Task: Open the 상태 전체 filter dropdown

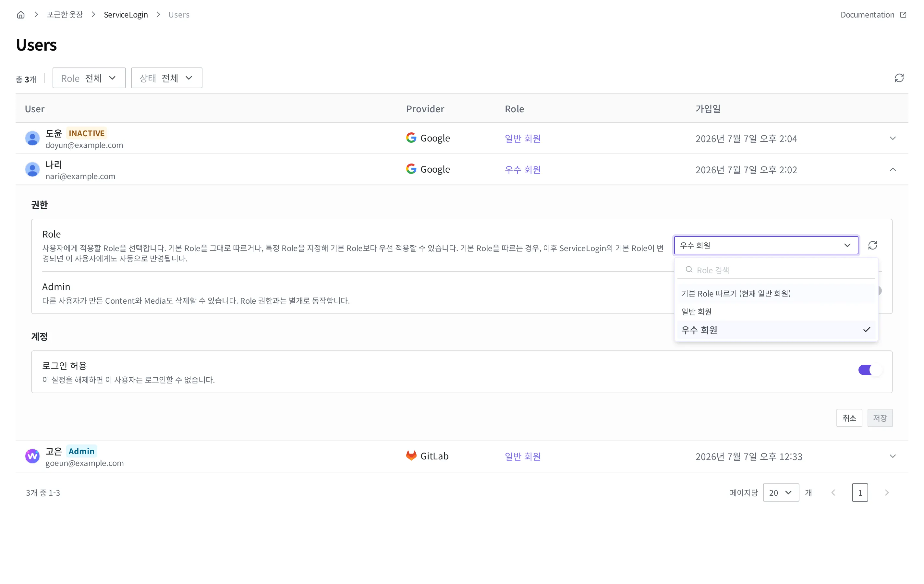Action: 166,78
